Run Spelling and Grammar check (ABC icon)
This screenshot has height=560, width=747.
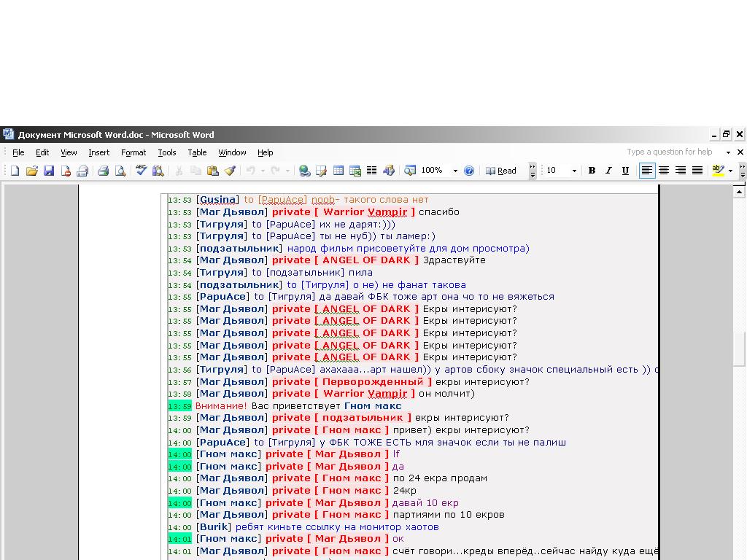(141, 170)
